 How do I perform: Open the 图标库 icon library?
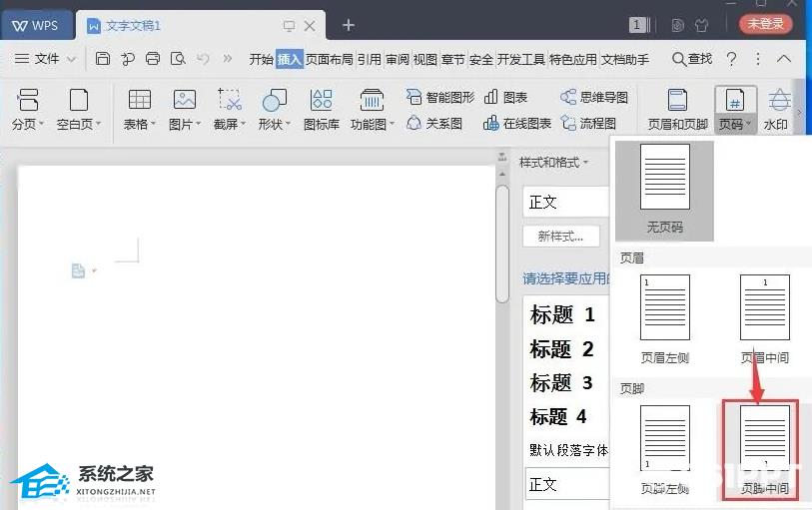coord(321,110)
